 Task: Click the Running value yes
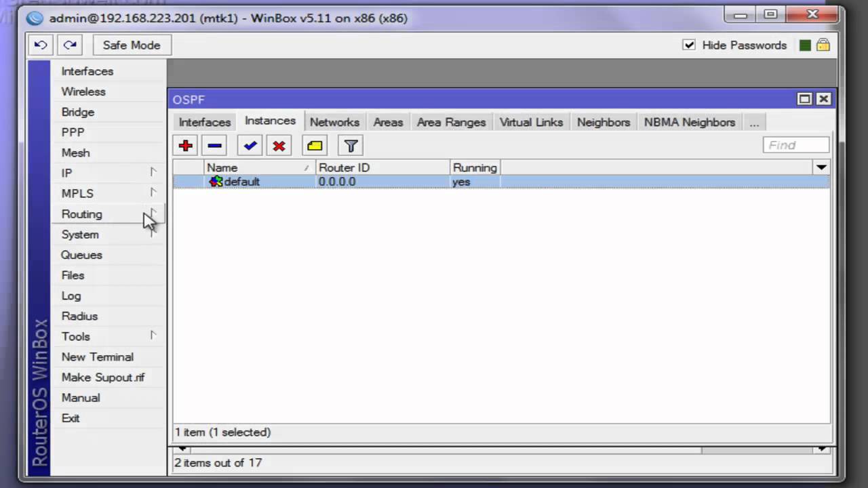pos(461,182)
